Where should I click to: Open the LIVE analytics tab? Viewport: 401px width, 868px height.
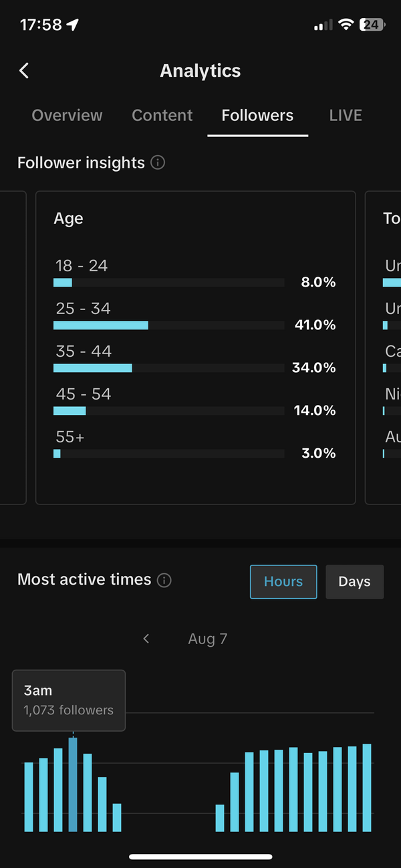[346, 115]
